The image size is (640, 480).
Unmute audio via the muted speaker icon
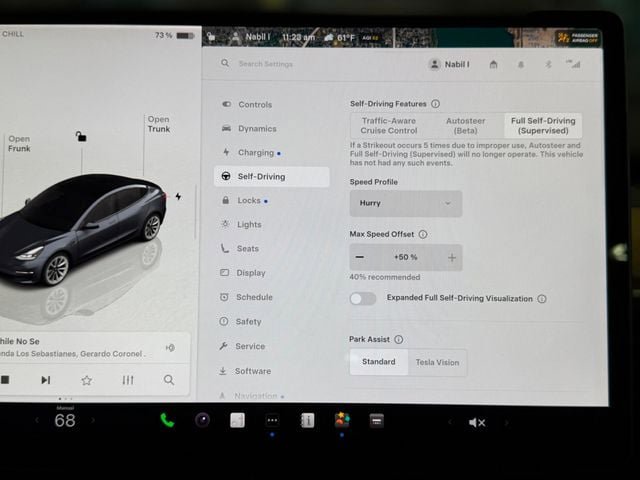477,422
